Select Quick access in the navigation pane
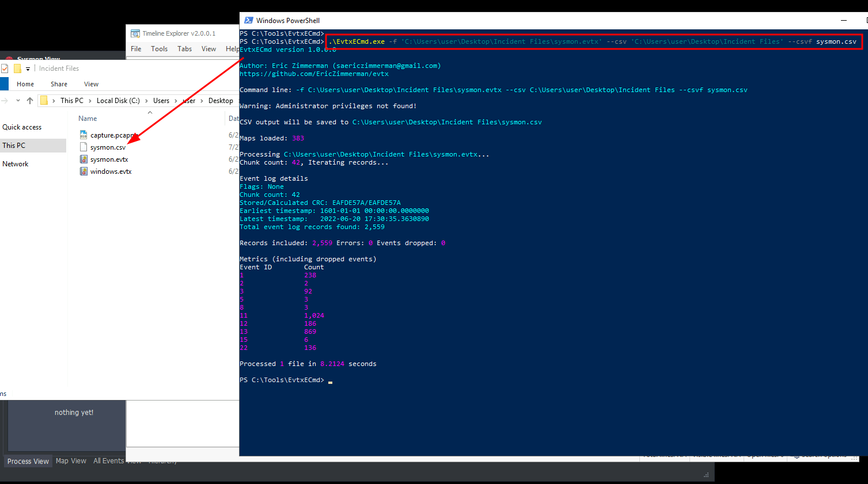The width and height of the screenshot is (868, 484). click(22, 127)
